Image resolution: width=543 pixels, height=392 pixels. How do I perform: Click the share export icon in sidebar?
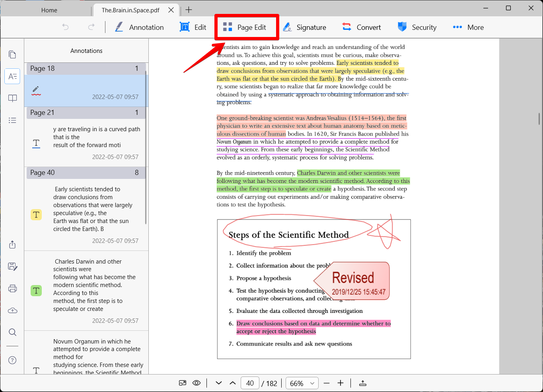12,245
